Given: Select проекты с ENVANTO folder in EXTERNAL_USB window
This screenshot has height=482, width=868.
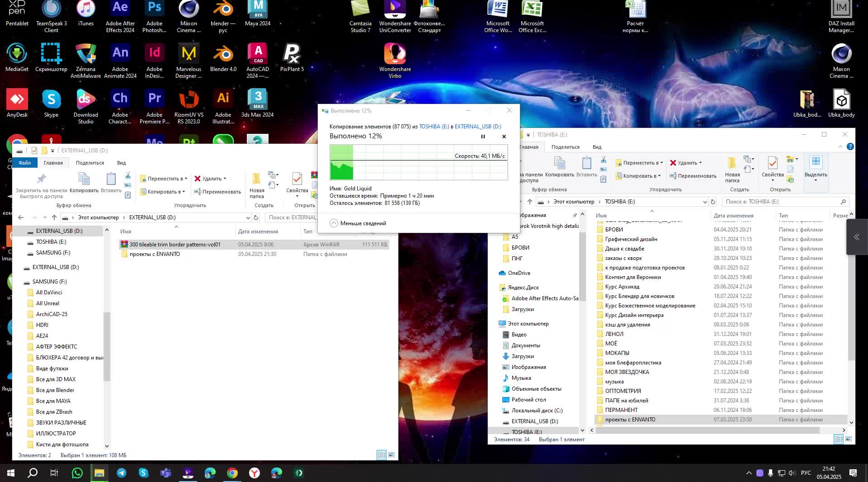Looking at the screenshot, I should (254, 254).
